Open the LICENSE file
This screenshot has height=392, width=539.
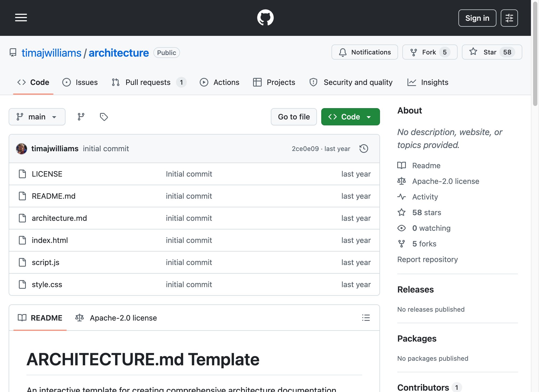click(x=47, y=174)
